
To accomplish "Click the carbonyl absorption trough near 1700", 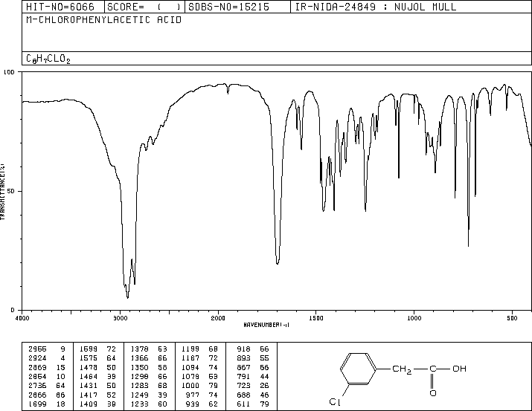I will coord(278,263).
